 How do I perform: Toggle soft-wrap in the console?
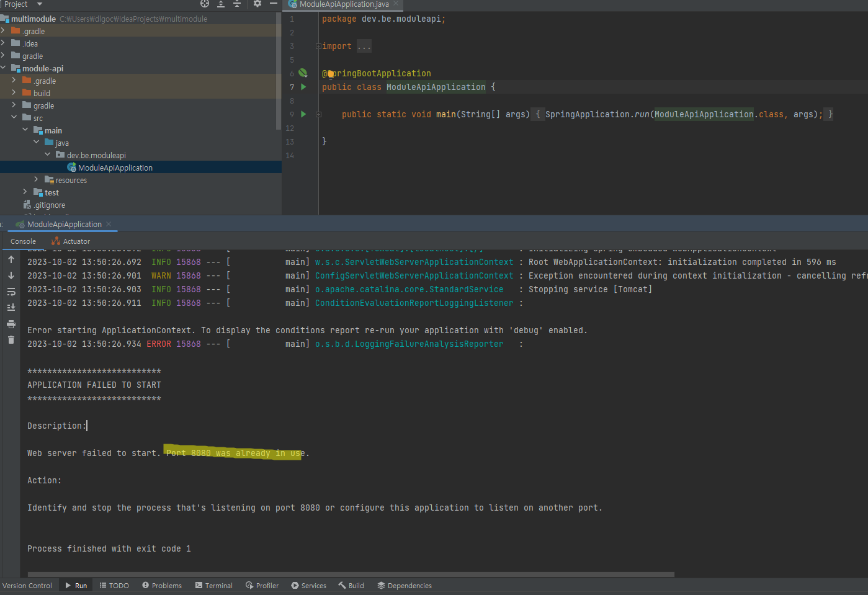tap(11, 292)
